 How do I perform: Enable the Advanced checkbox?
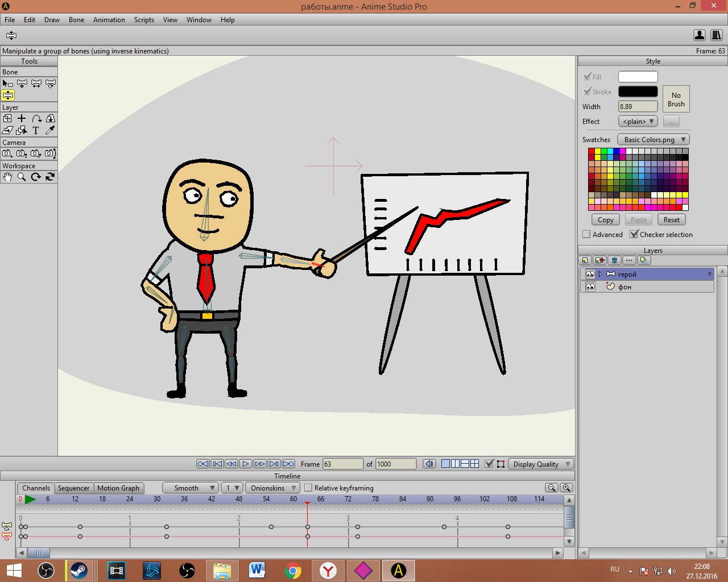[586, 234]
